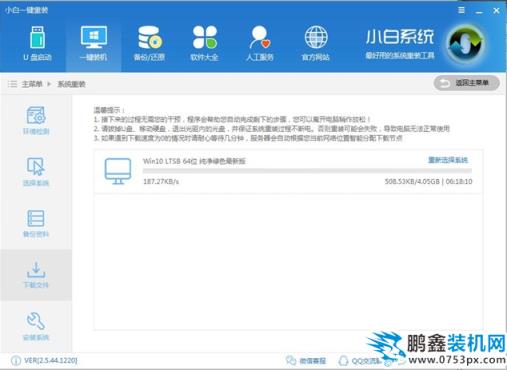
Task: Click the 小白一键重装 window title
Action: (27, 10)
